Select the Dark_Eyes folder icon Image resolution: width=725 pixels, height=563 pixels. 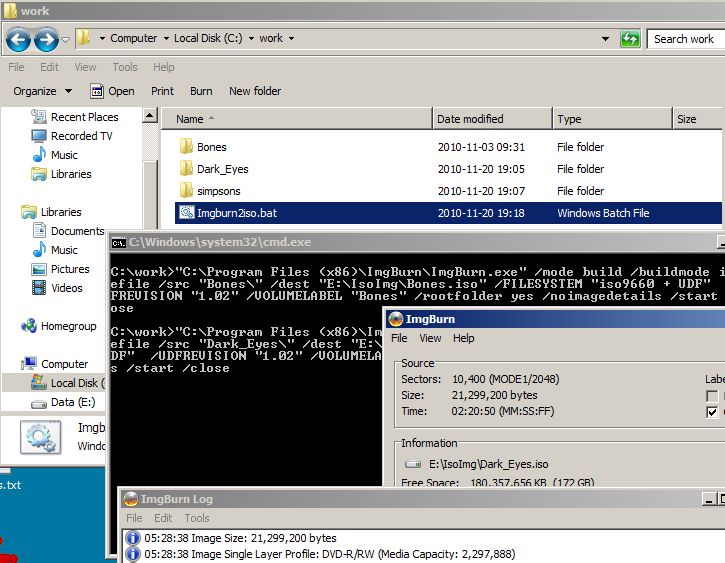click(186, 168)
